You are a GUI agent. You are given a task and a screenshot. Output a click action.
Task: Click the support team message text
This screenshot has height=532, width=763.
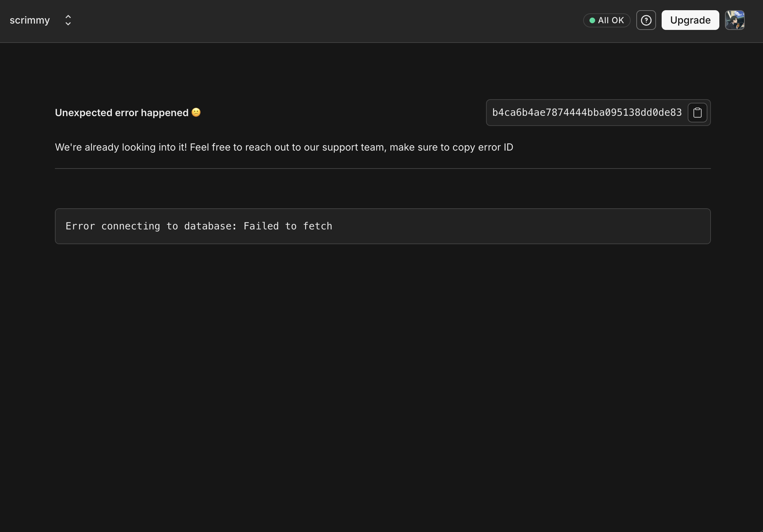(284, 147)
